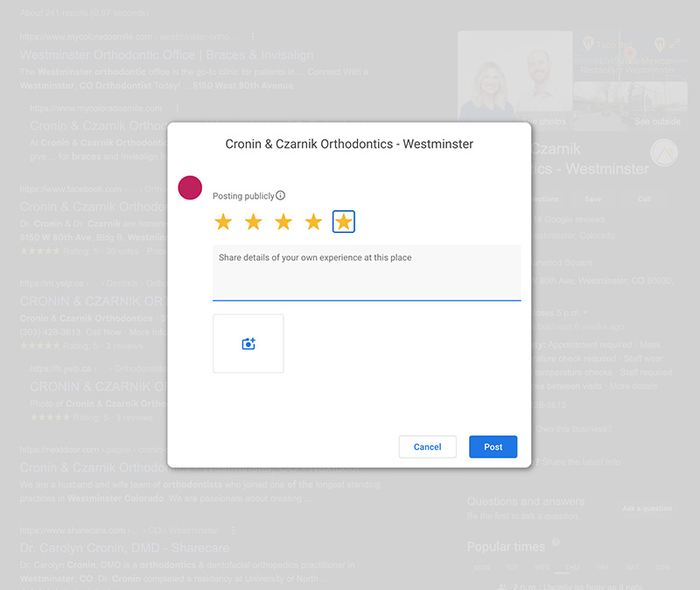Image resolution: width=700 pixels, height=590 pixels.
Task: Click 'See outside' on the background business panel
Action: tap(657, 122)
